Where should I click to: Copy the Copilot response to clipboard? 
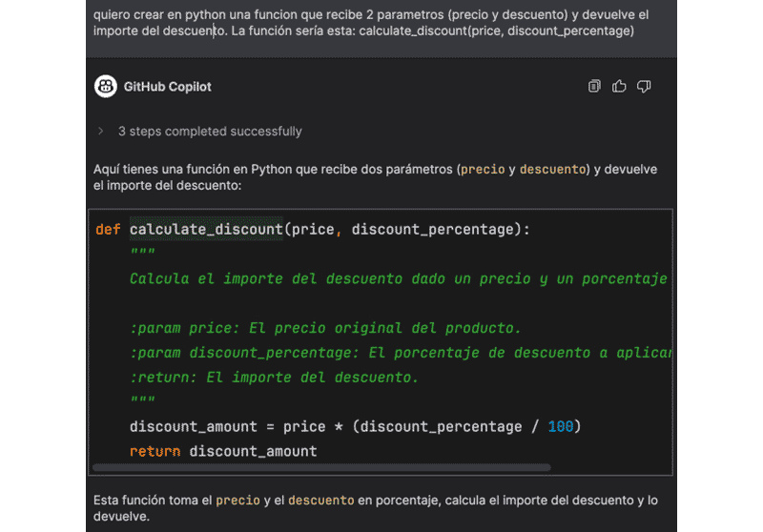coord(595,87)
